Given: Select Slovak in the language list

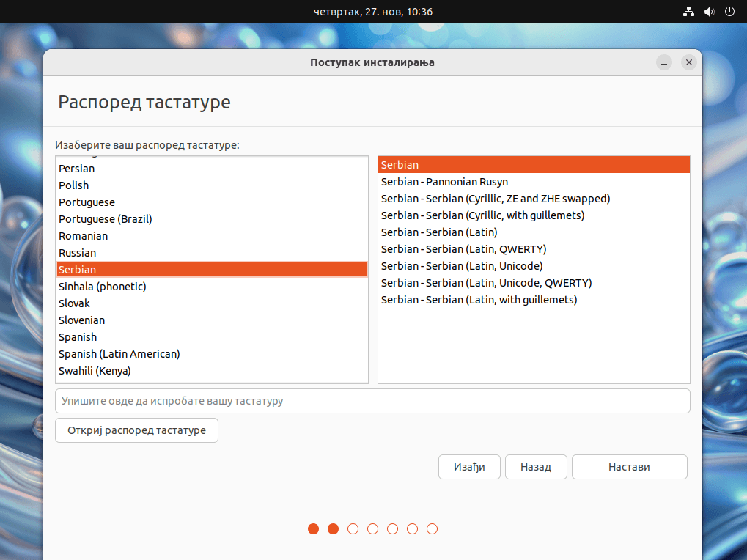Looking at the screenshot, I should [x=212, y=303].
